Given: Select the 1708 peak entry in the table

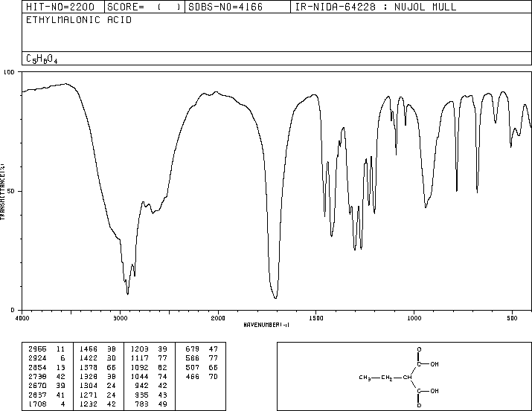Looking at the screenshot, I should [47, 404].
